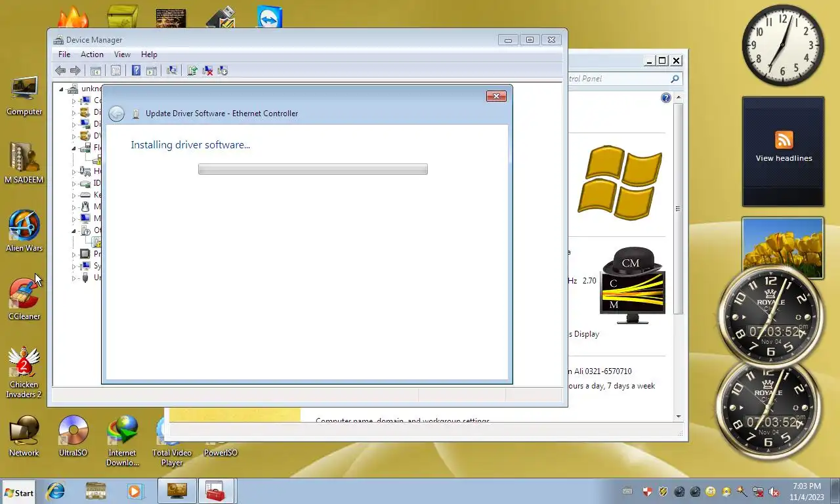Click the yellow smiley face tray icon
840x504 pixels.
(711, 492)
